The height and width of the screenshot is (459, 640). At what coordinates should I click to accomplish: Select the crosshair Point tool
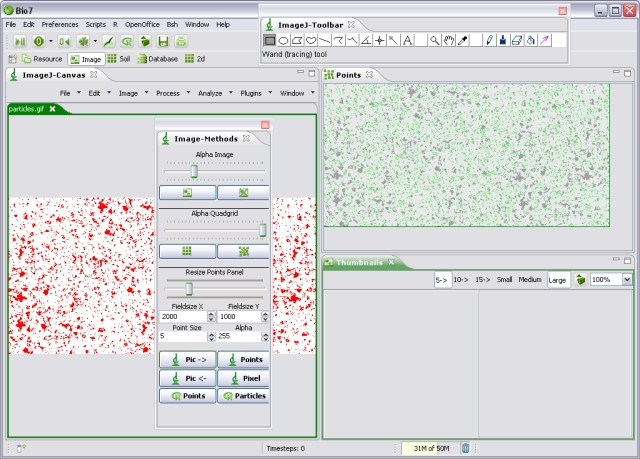380,40
